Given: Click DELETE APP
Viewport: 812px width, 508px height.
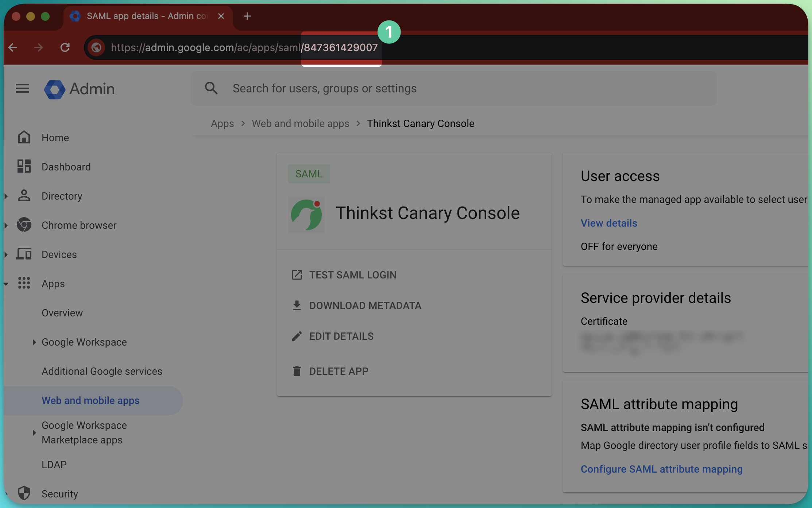Looking at the screenshot, I should [x=339, y=371].
